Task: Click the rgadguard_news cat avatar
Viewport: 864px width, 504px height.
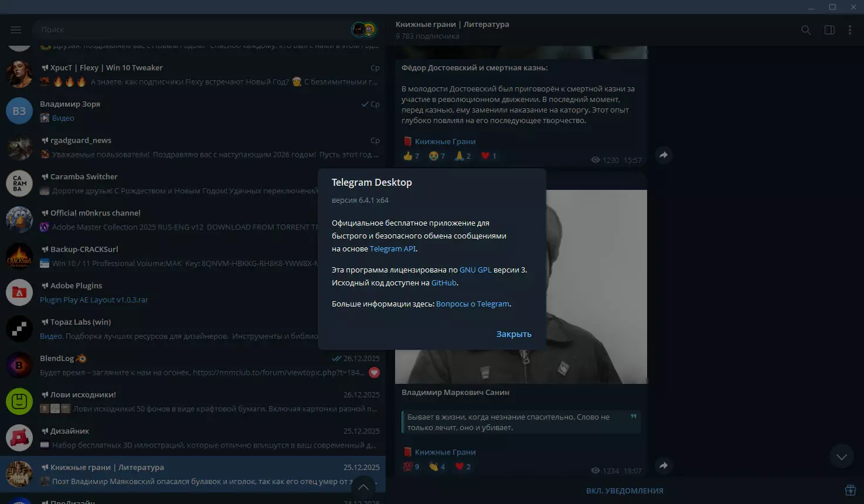Action: [x=19, y=147]
